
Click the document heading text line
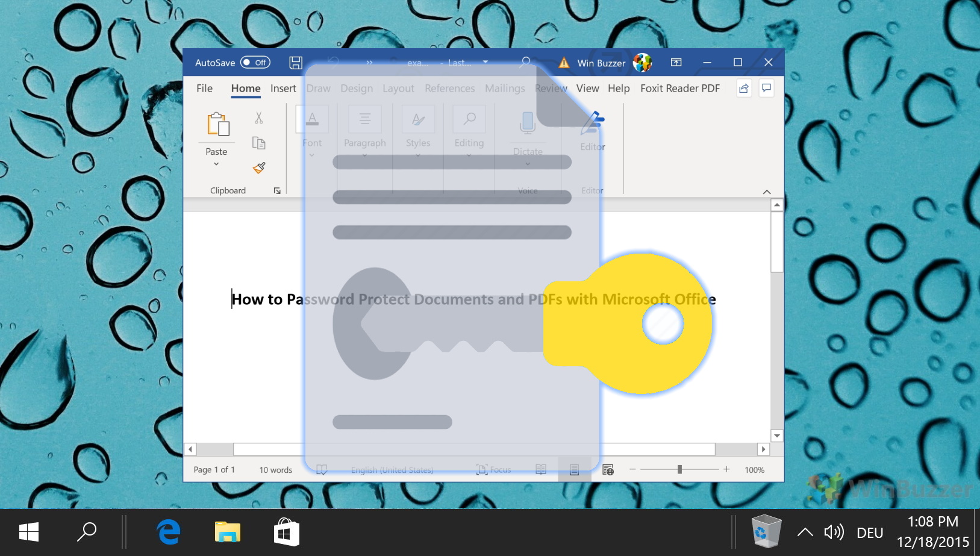pyautogui.click(x=473, y=299)
